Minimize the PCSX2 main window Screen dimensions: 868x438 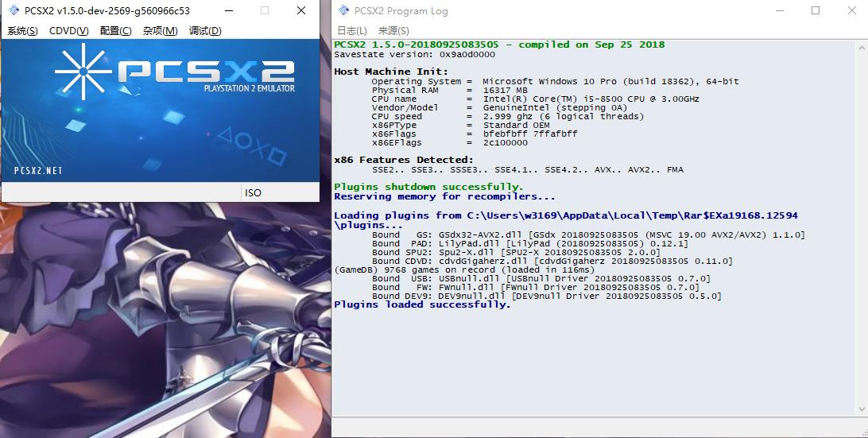click(227, 10)
